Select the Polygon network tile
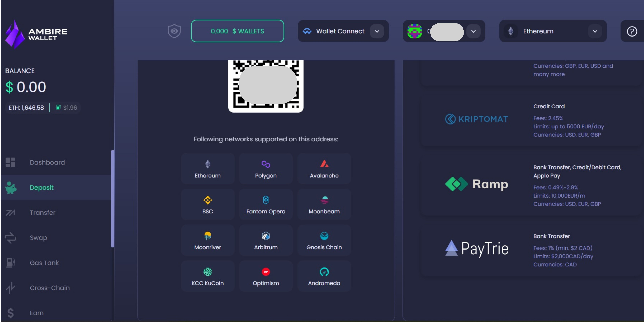This screenshot has height=322, width=644. coord(266,168)
